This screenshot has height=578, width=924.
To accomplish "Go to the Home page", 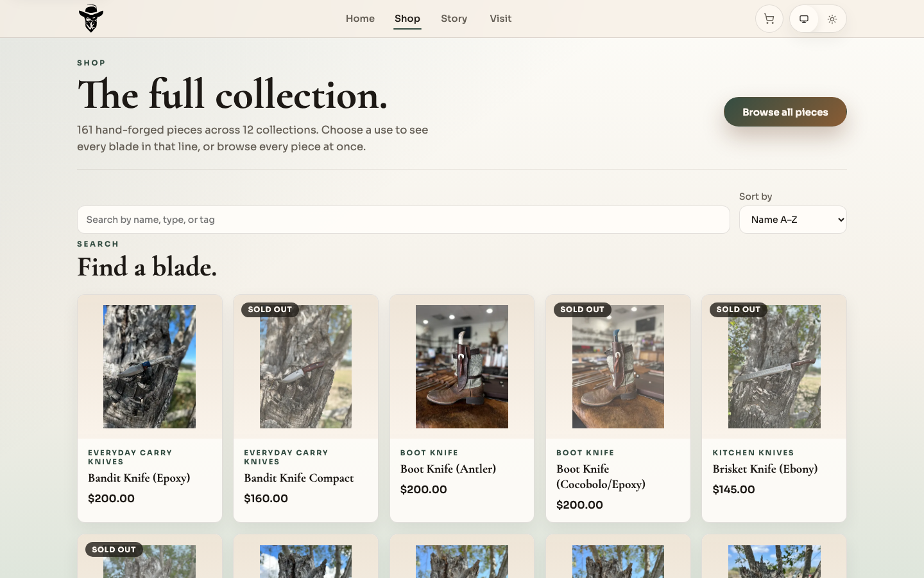I will pyautogui.click(x=360, y=19).
